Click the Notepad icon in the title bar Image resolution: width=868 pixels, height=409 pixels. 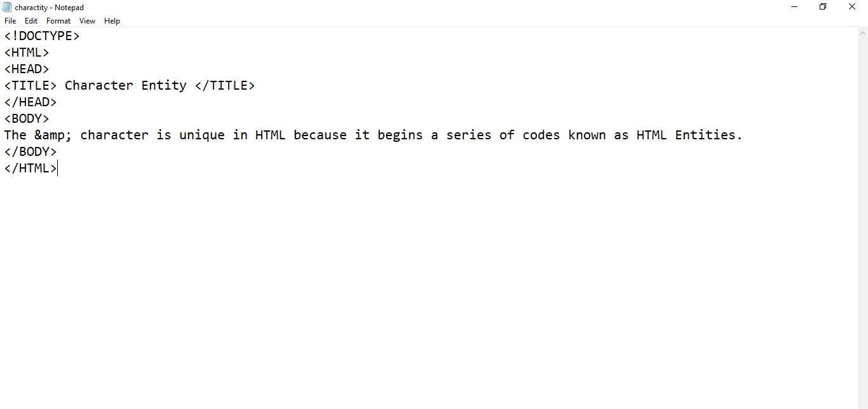click(7, 7)
